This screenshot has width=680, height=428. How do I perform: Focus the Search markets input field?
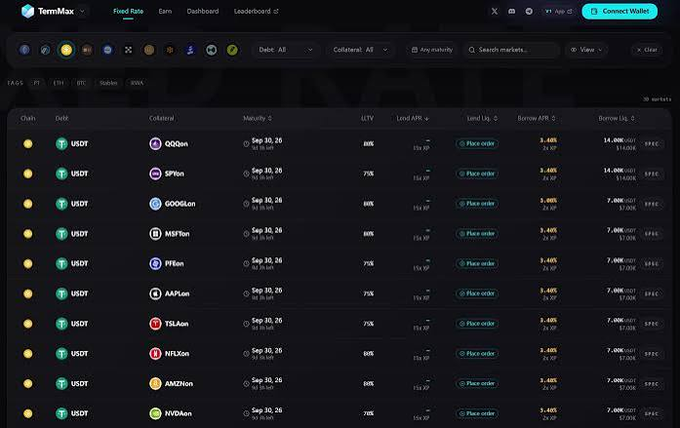(511, 50)
